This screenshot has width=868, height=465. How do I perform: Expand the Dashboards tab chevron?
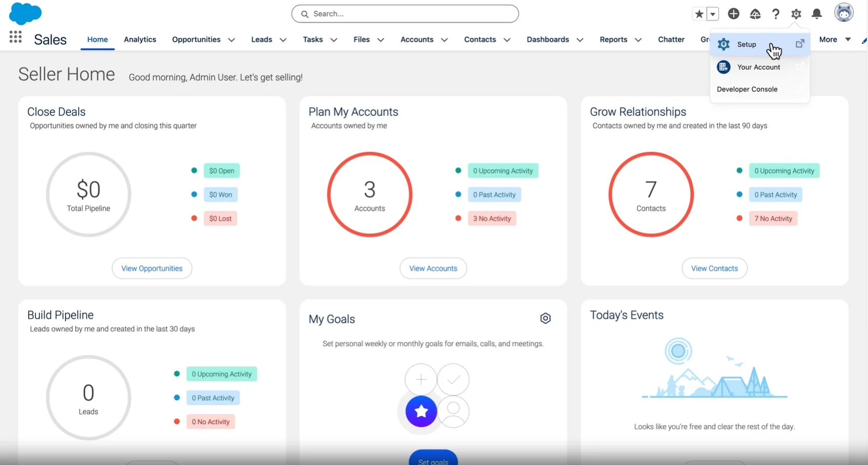click(580, 40)
